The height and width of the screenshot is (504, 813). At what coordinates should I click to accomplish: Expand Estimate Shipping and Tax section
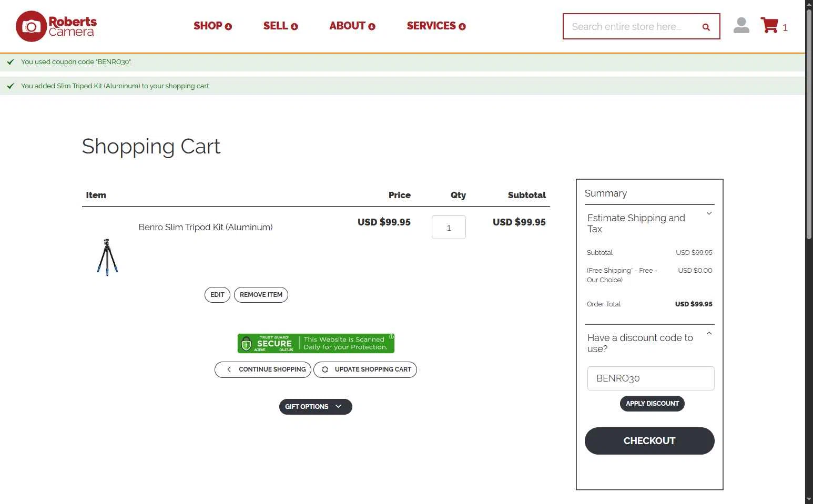(649, 223)
